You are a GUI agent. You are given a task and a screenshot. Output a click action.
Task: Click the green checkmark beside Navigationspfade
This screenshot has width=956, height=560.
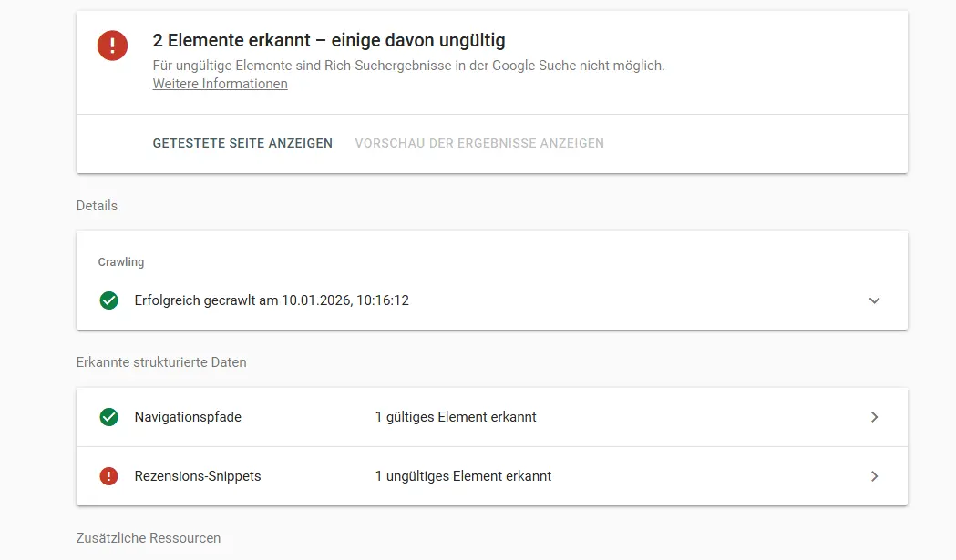109,417
